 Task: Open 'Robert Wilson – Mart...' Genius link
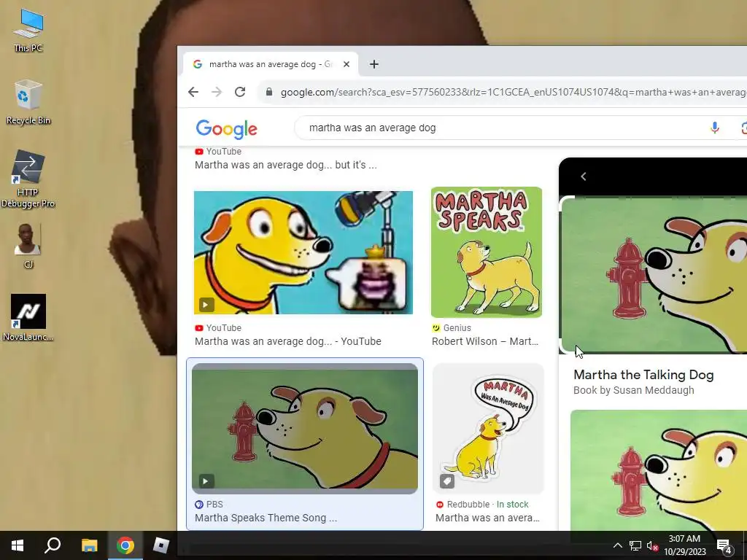point(485,341)
